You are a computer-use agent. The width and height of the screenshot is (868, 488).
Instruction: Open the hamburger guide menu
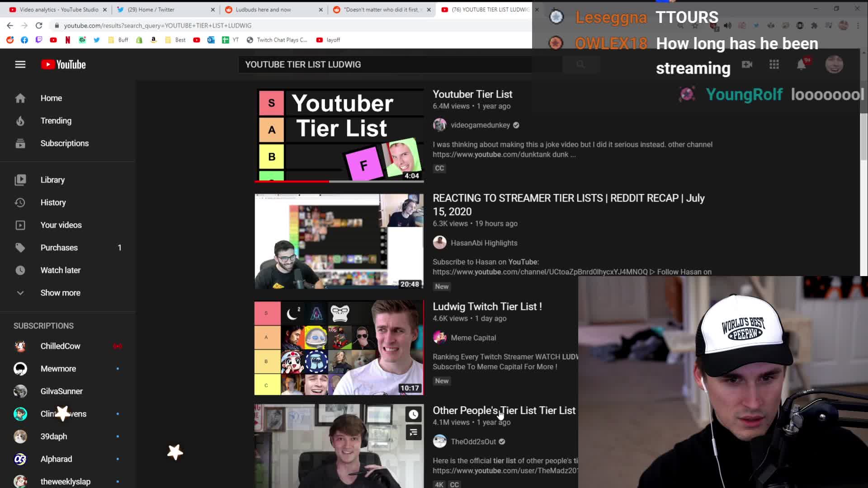point(20,64)
